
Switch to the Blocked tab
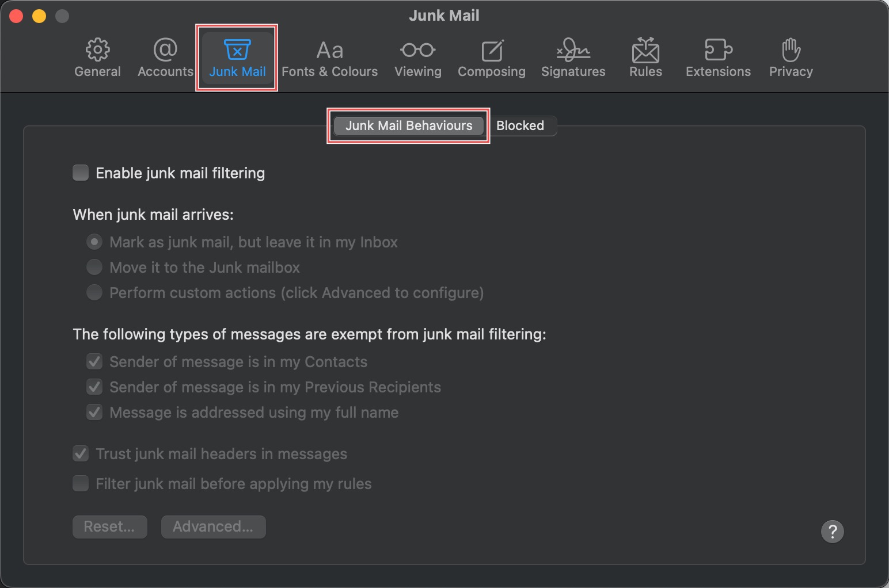click(520, 126)
